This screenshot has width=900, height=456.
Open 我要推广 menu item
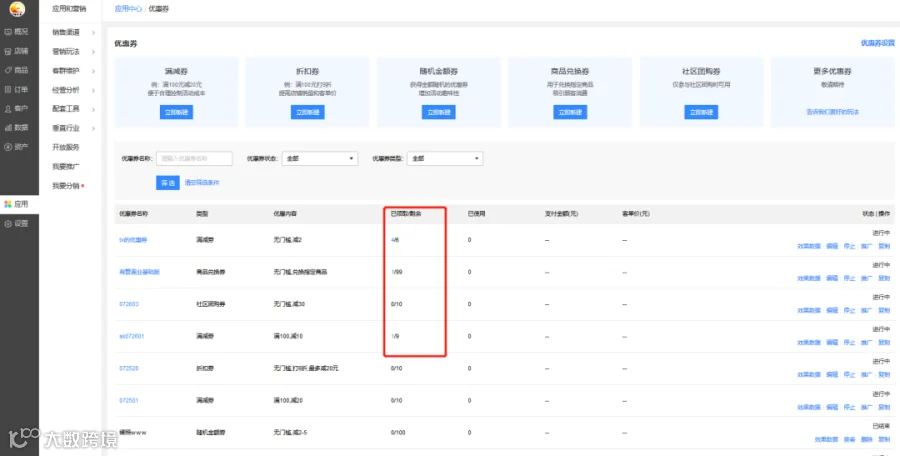pyautogui.click(x=65, y=167)
